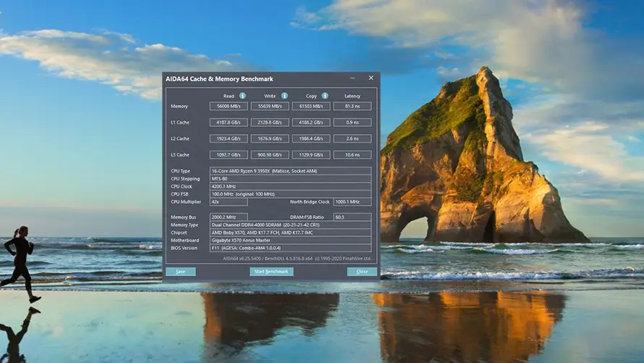Image resolution: width=644 pixels, height=363 pixels.
Task: Click the L2 Cache read value 1923.4 GB/s
Action: (x=229, y=138)
